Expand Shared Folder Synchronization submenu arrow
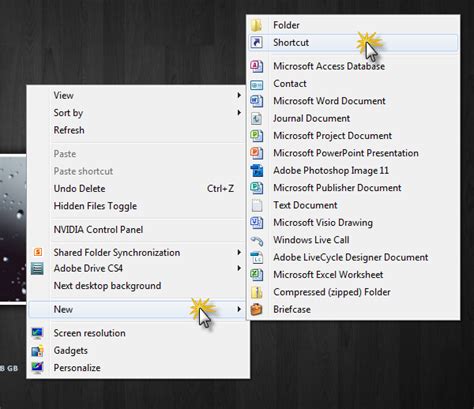 tap(239, 252)
